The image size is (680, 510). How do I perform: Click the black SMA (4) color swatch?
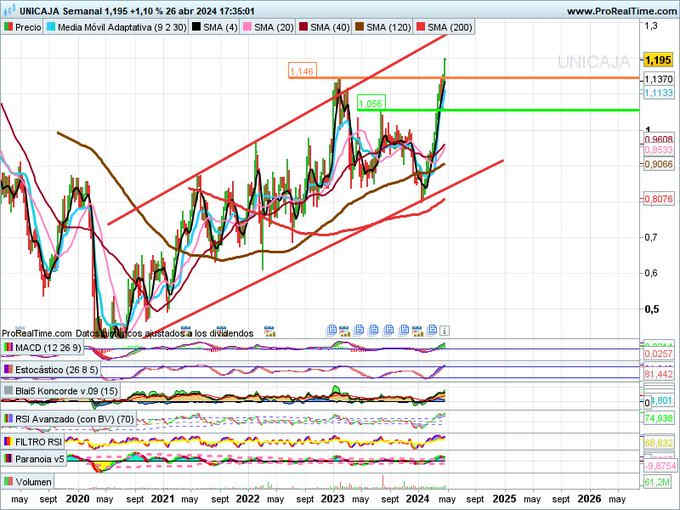196,27
